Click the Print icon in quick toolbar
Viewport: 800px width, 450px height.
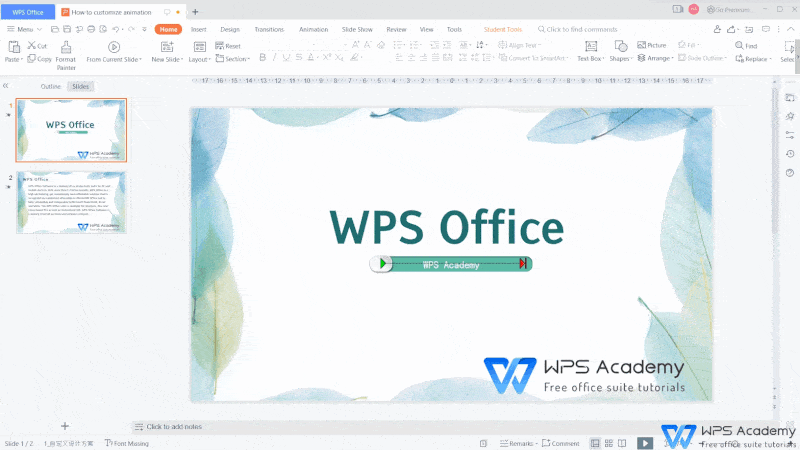pyautogui.click(x=91, y=29)
